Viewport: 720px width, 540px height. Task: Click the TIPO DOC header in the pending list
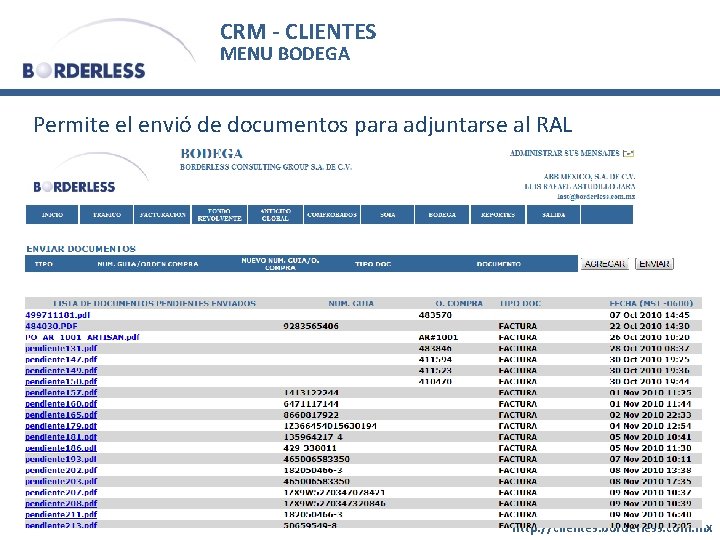click(x=520, y=304)
